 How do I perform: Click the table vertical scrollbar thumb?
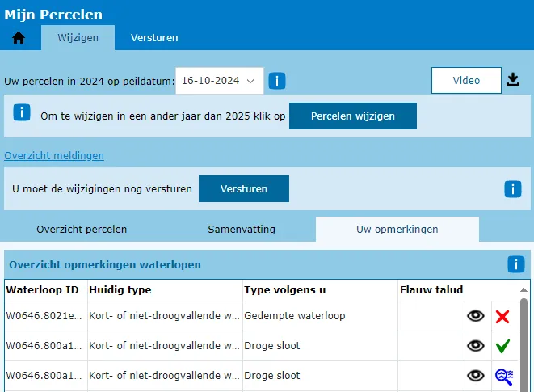pos(523,345)
